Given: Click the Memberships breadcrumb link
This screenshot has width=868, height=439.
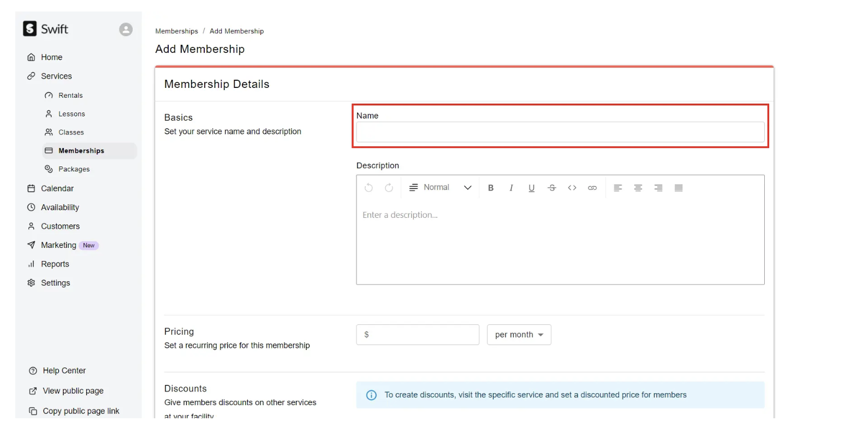Looking at the screenshot, I should [x=176, y=31].
